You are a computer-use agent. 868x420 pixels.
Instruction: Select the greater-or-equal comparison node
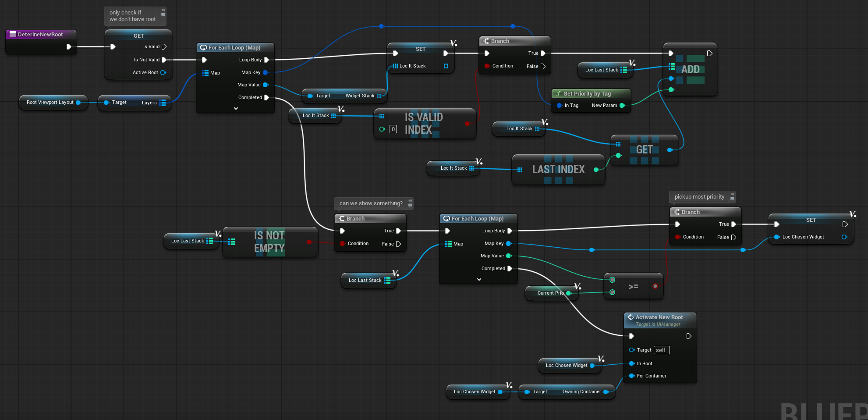click(633, 287)
